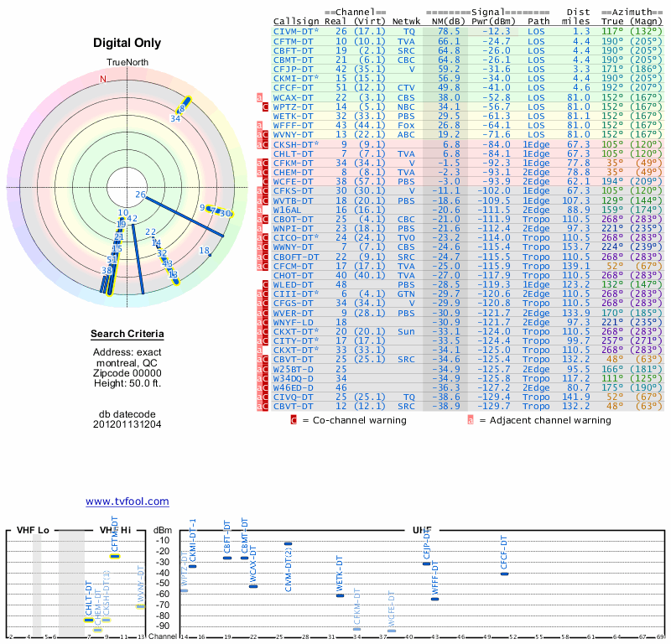This screenshot has height=644, width=671.
Task: Open the www.tvfool.com link
Action: click(x=127, y=501)
